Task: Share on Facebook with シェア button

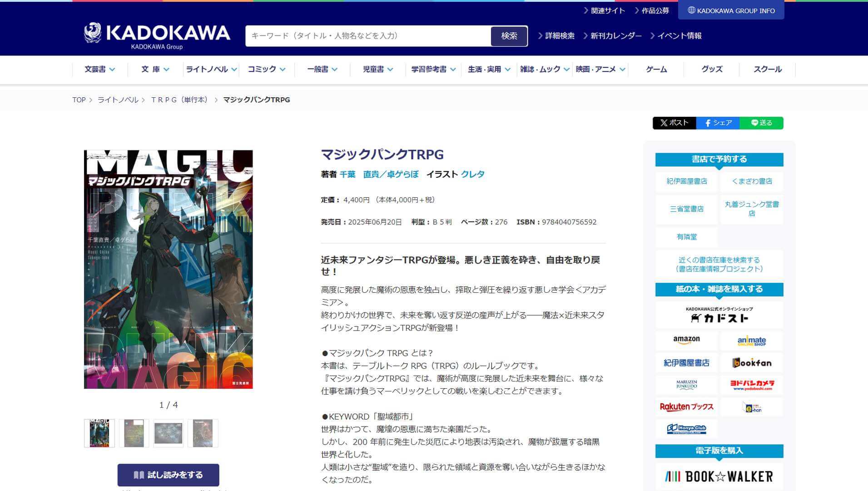Action: [x=718, y=123]
